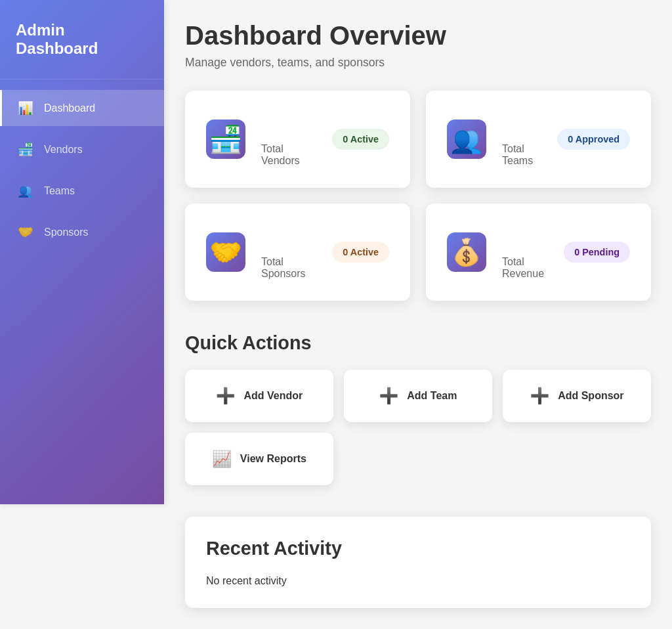Viewport: 672px width, 629px height.
Task: Click the orange 0 Active sponsors badge
Action: (360, 252)
